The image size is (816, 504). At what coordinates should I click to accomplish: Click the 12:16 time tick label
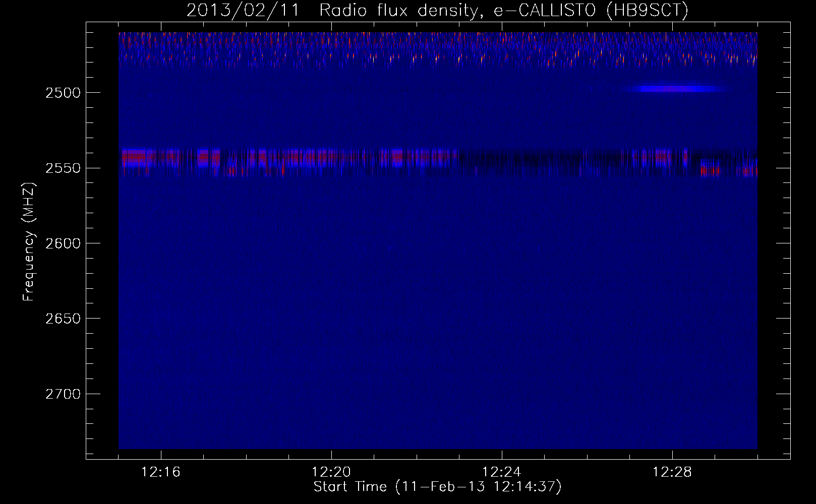(x=161, y=472)
